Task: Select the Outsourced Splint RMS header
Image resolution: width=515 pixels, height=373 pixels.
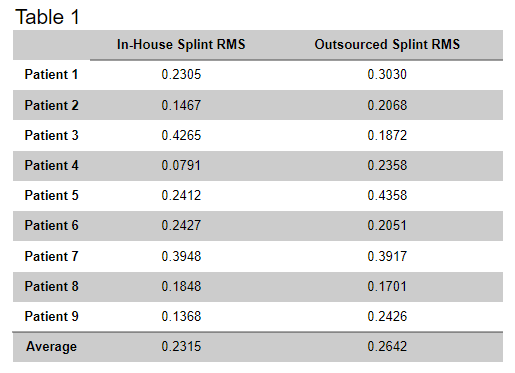Action: [x=387, y=44]
